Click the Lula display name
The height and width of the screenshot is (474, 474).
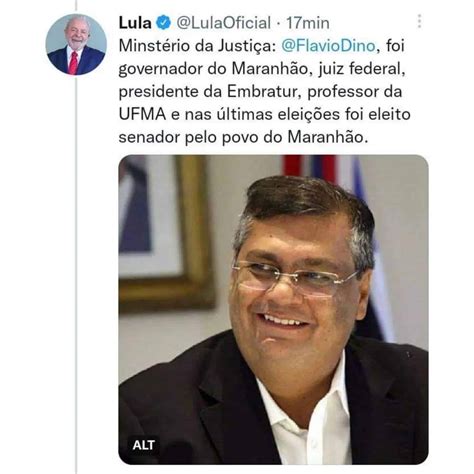pyautogui.click(x=135, y=23)
